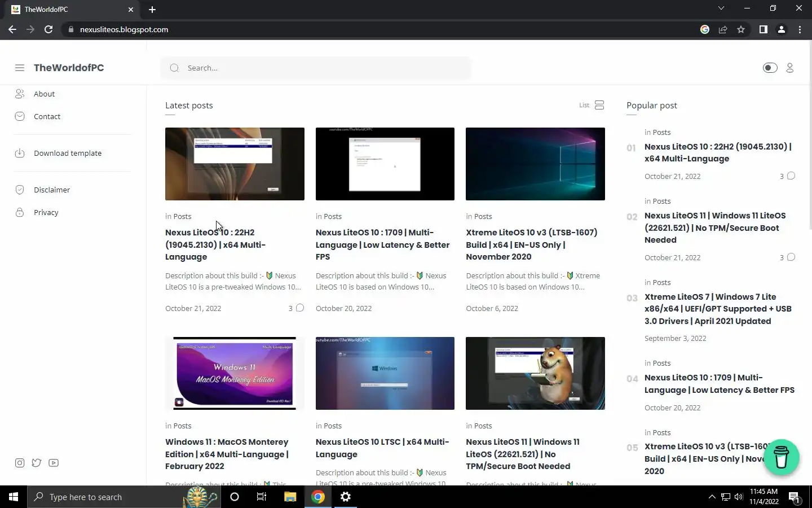Click the taskbar search box
812x508 pixels.
tap(123, 497)
